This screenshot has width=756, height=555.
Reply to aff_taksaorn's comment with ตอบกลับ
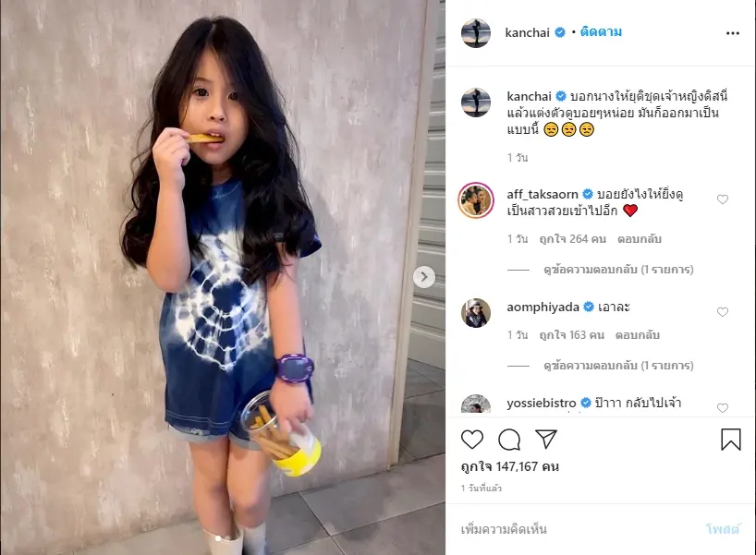pos(640,239)
